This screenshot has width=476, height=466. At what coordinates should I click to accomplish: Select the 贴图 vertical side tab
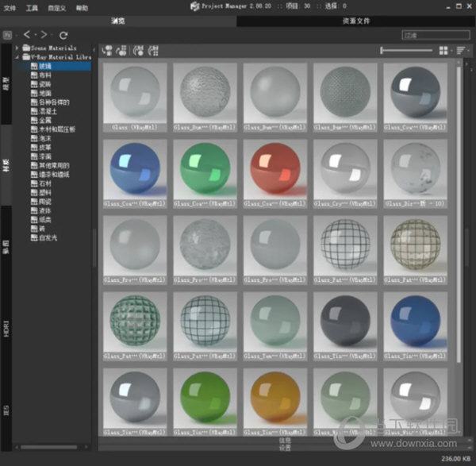[x=6, y=247]
